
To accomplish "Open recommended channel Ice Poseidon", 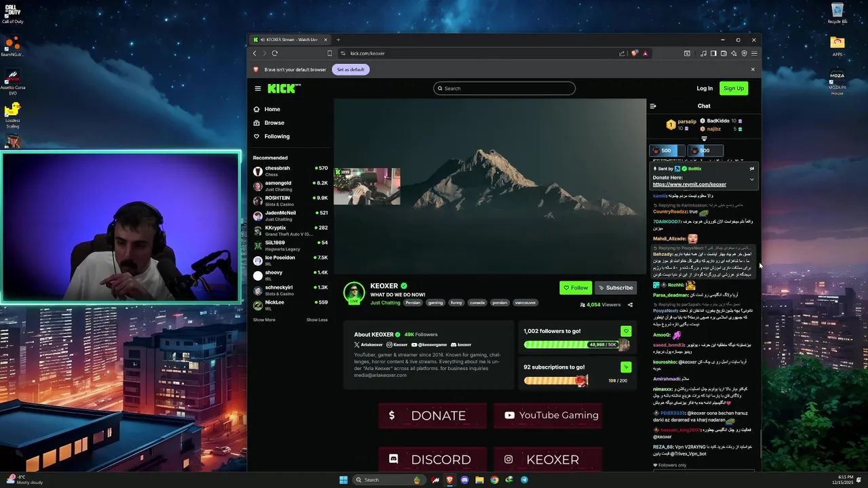I will click(290, 260).
